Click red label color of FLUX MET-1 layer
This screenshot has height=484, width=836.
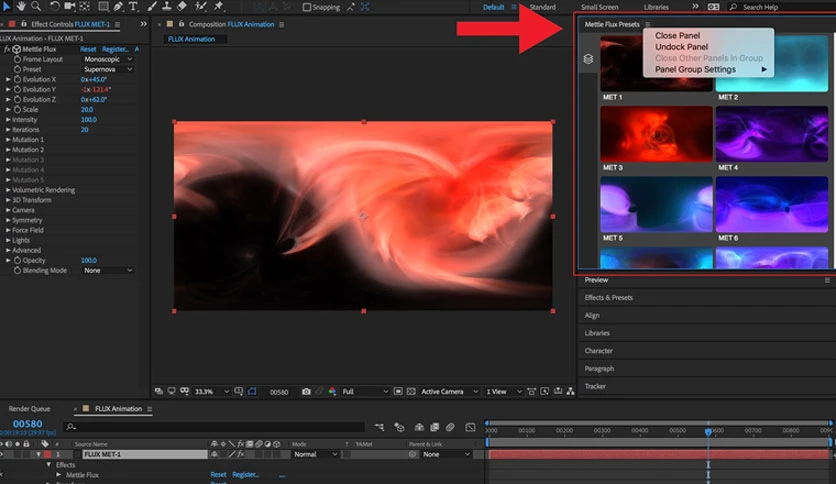coord(47,454)
